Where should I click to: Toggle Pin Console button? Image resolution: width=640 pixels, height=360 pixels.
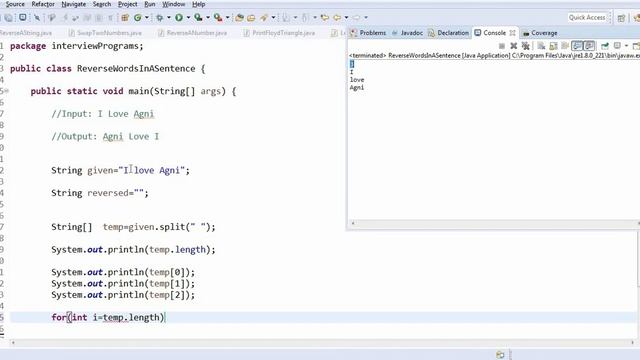click(605, 46)
